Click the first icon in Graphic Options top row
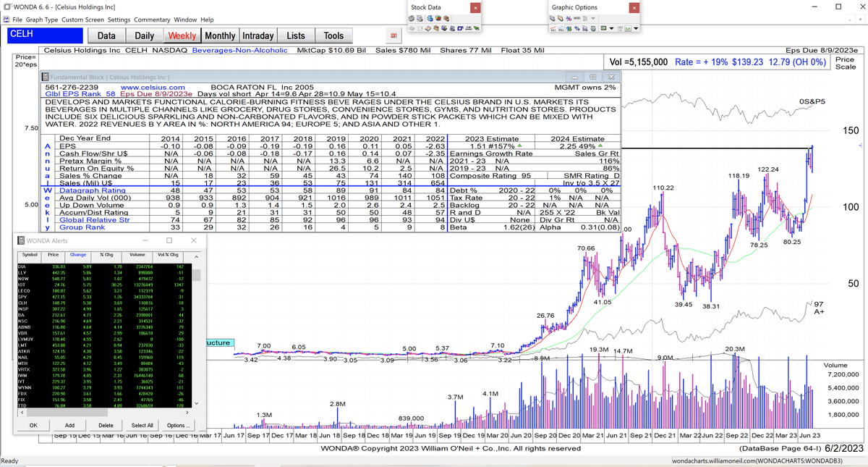This screenshot has width=868, height=467. [x=552, y=18]
